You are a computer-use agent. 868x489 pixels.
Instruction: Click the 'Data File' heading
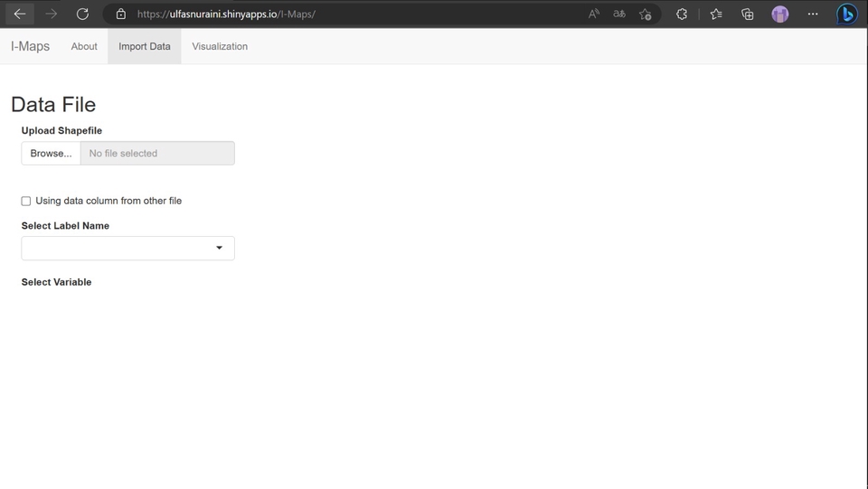[x=53, y=105]
